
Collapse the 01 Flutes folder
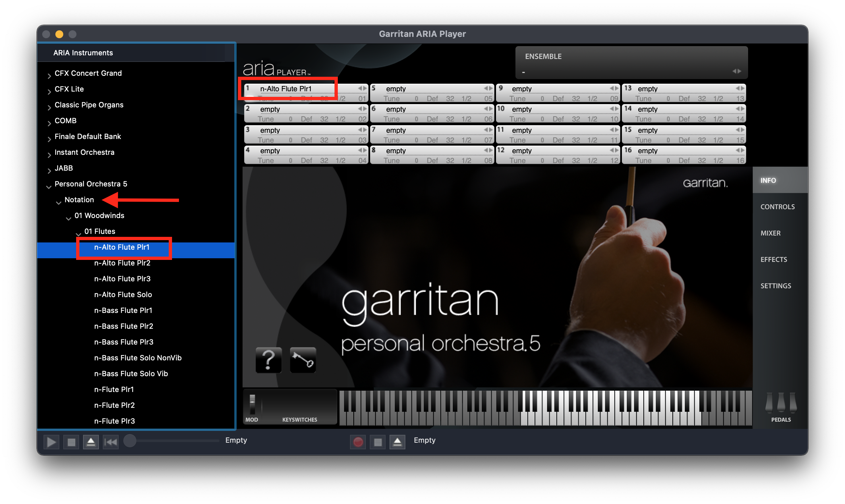click(78, 234)
